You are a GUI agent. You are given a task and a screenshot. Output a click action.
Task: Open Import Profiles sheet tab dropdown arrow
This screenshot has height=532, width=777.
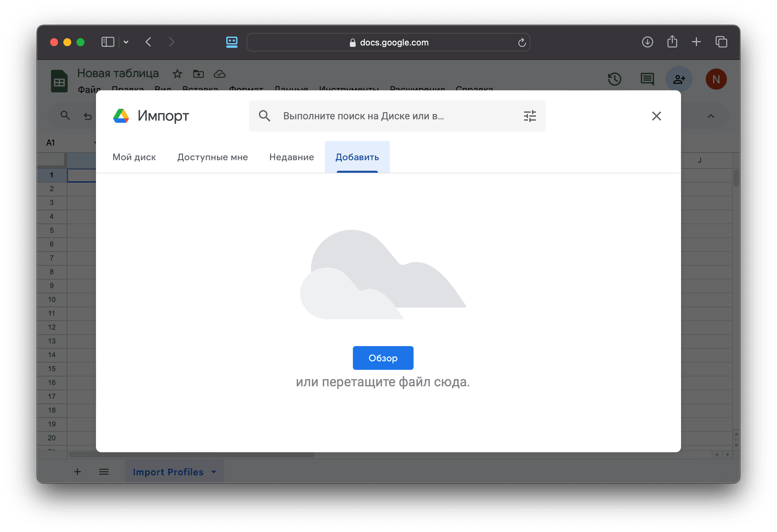[x=214, y=472]
